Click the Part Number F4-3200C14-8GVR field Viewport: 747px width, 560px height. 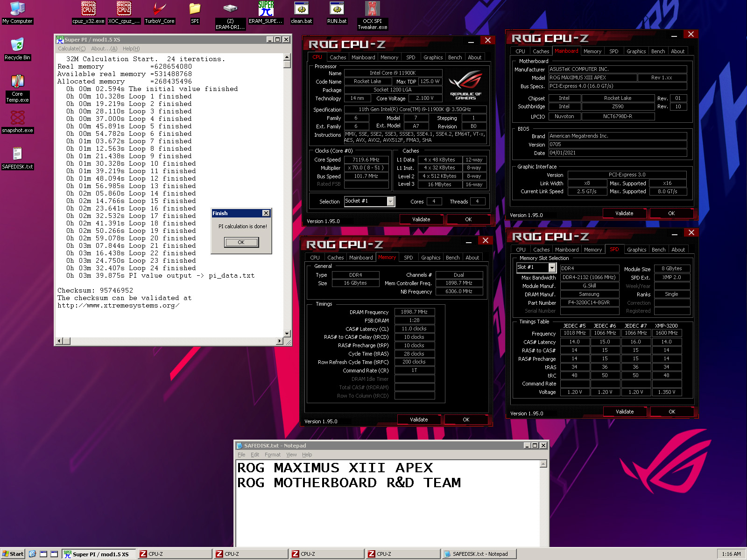pos(589,302)
